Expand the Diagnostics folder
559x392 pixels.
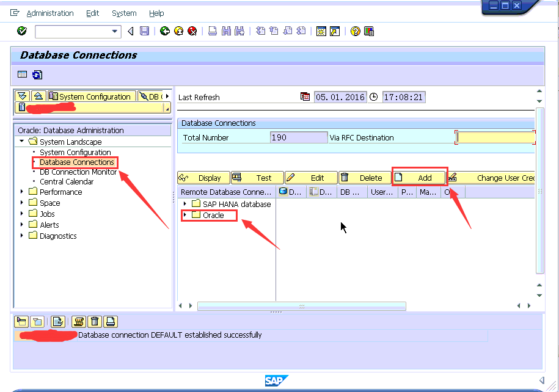[22, 236]
